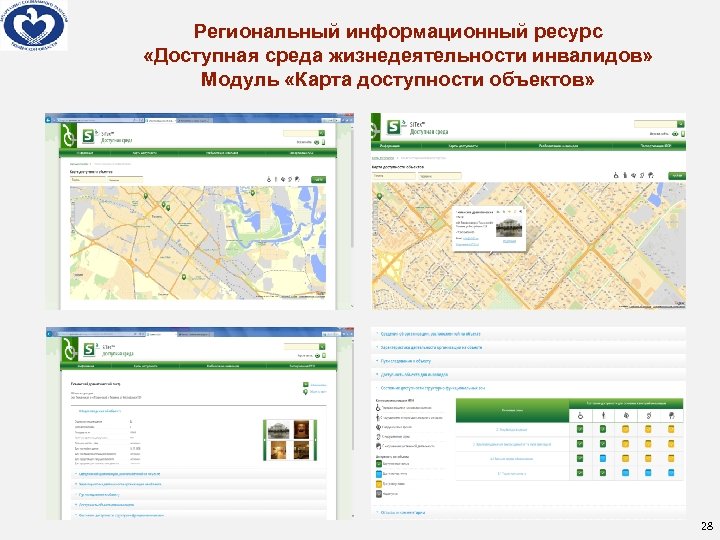Click green square icon above map-pin link, bottom-left
Viewport: 720px width, 540px height.
tap(305, 384)
